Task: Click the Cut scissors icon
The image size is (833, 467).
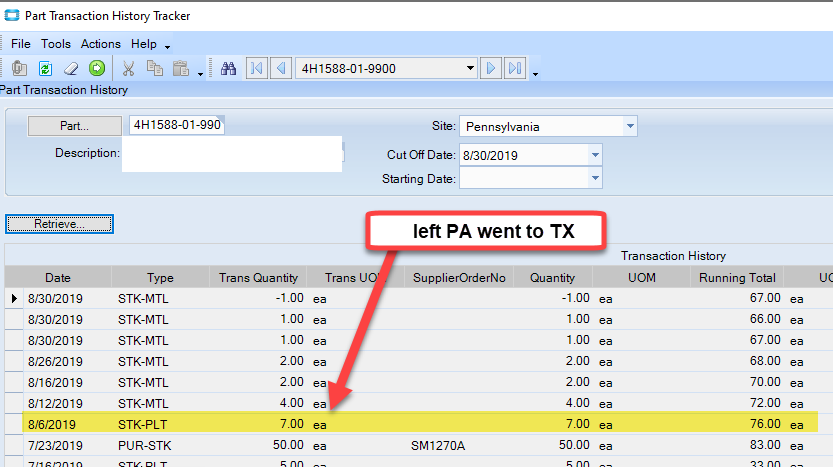Action: (x=128, y=68)
